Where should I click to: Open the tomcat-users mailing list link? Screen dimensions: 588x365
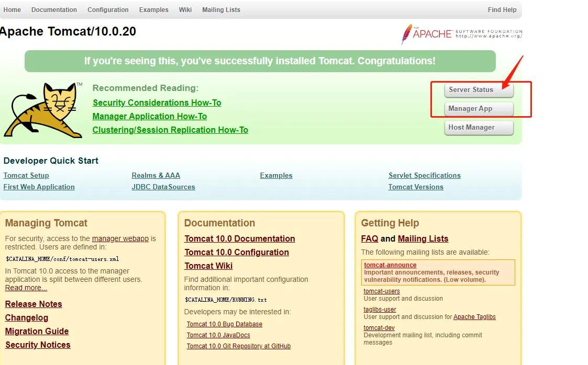(x=382, y=291)
